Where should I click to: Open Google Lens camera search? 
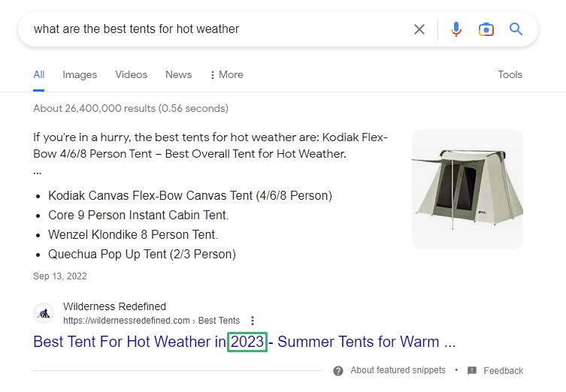[486, 29]
